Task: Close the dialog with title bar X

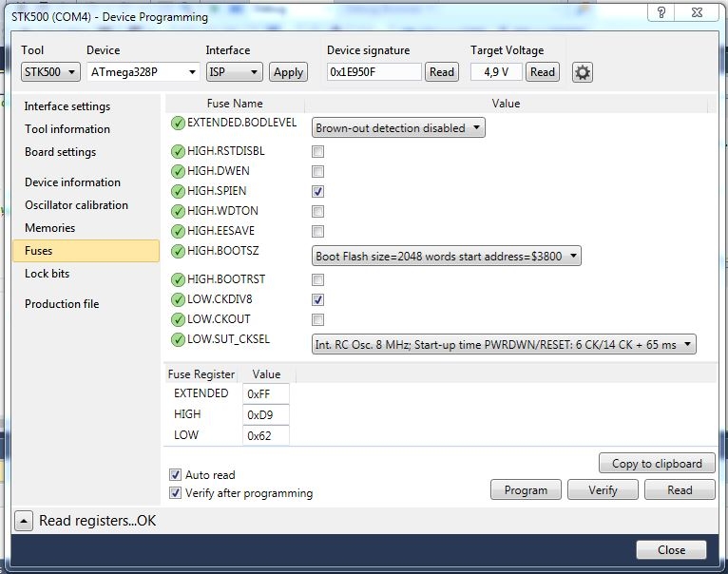Action: click(x=697, y=12)
